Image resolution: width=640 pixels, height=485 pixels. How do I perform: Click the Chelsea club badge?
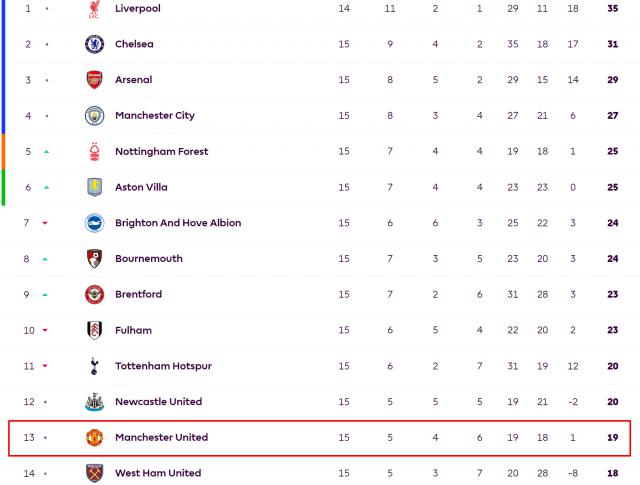tap(94, 44)
